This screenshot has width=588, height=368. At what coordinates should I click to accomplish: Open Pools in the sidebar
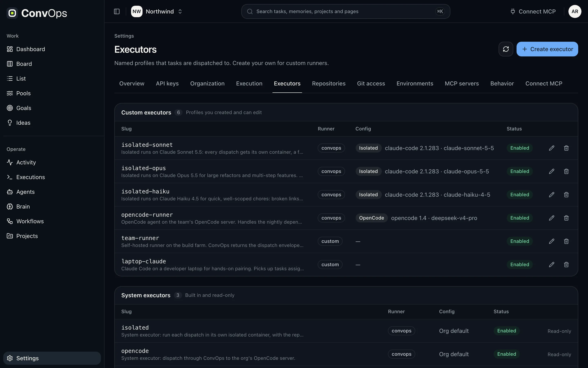tap(52, 93)
